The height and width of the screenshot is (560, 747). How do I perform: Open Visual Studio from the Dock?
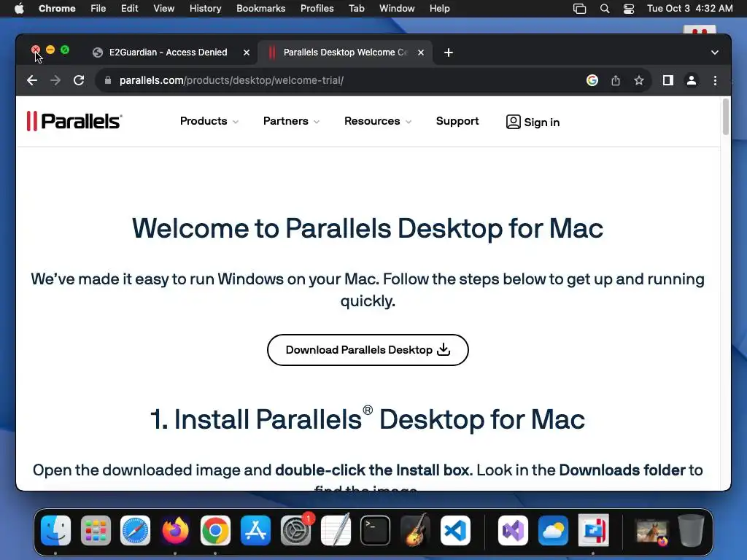[513, 531]
